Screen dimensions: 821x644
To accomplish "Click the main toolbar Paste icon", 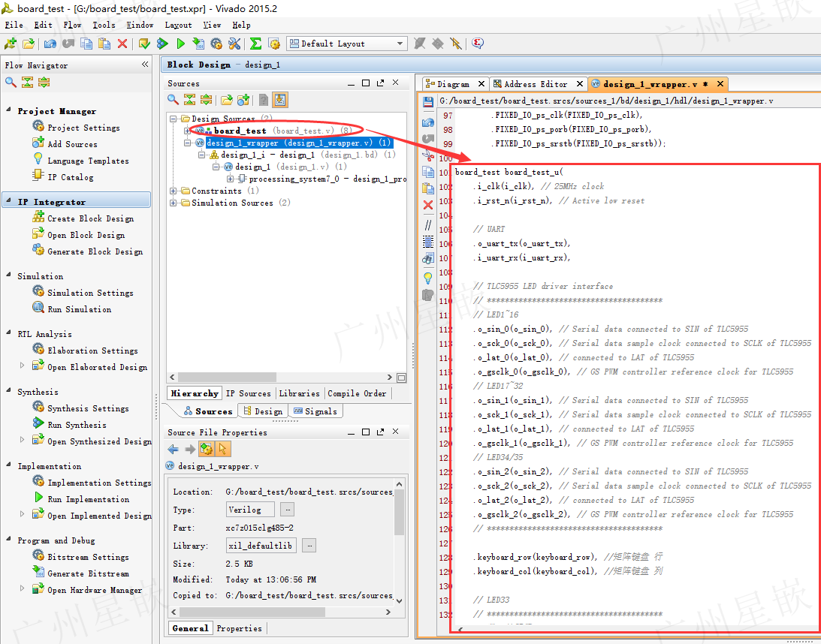I will (x=104, y=44).
